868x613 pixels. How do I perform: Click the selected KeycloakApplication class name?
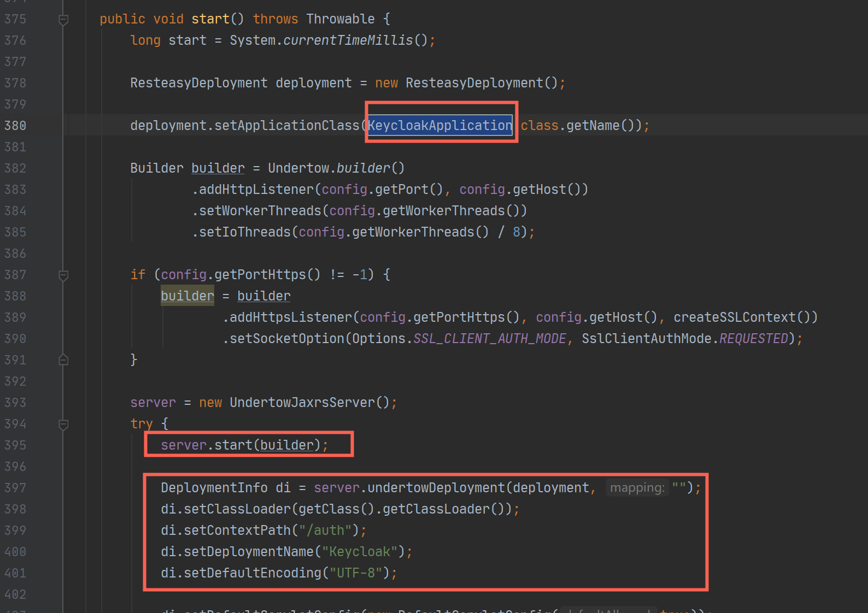point(440,126)
